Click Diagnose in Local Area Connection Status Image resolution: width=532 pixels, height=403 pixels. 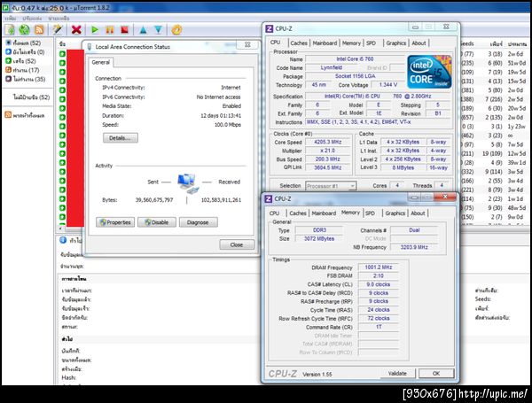click(198, 222)
